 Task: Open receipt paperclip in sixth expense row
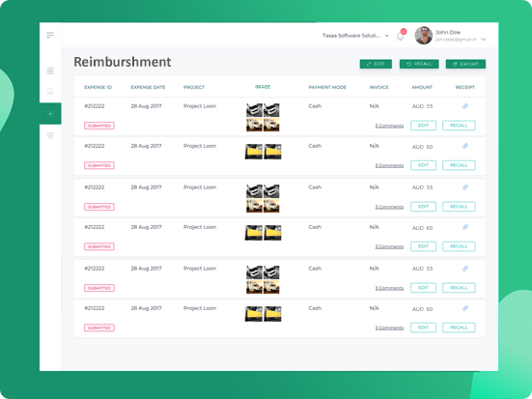click(465, 308)
